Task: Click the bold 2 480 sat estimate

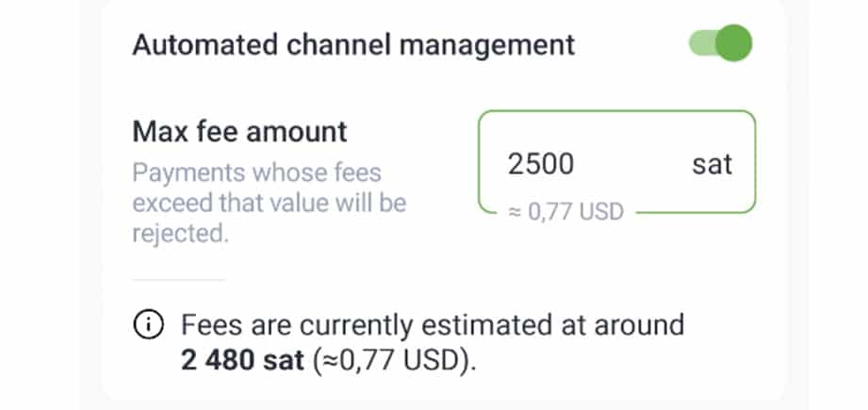Action: point(242,361)
